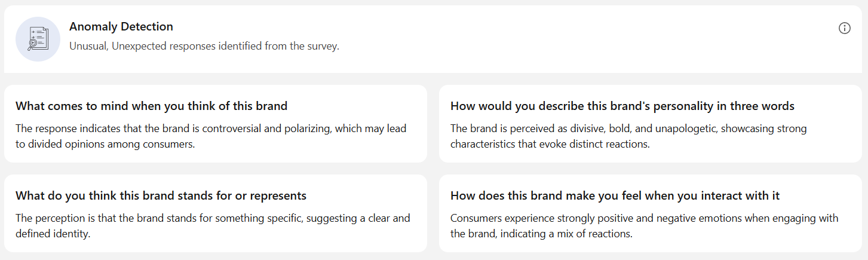Open the brand's personality in three words card

coord(651,124)
